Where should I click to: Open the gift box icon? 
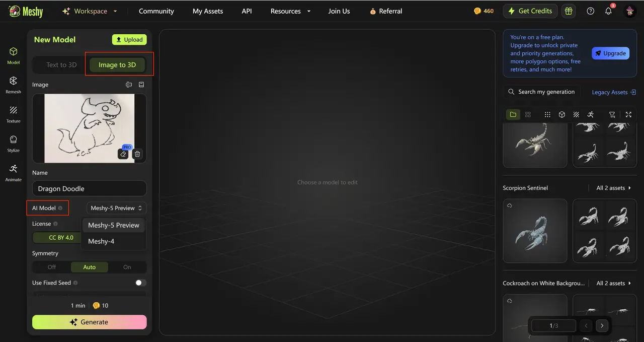[x=569, y=11]
